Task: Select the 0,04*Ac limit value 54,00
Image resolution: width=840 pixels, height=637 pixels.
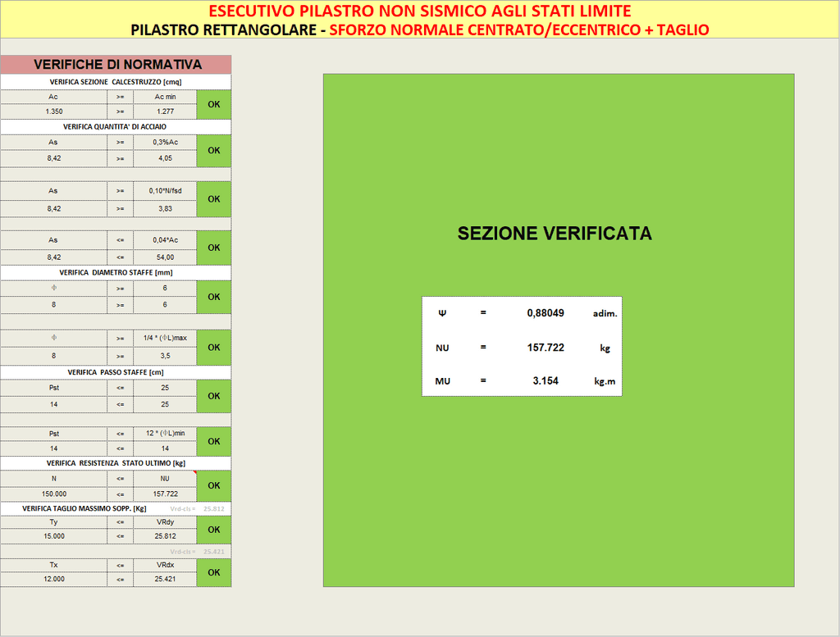Action: point(165,257)
